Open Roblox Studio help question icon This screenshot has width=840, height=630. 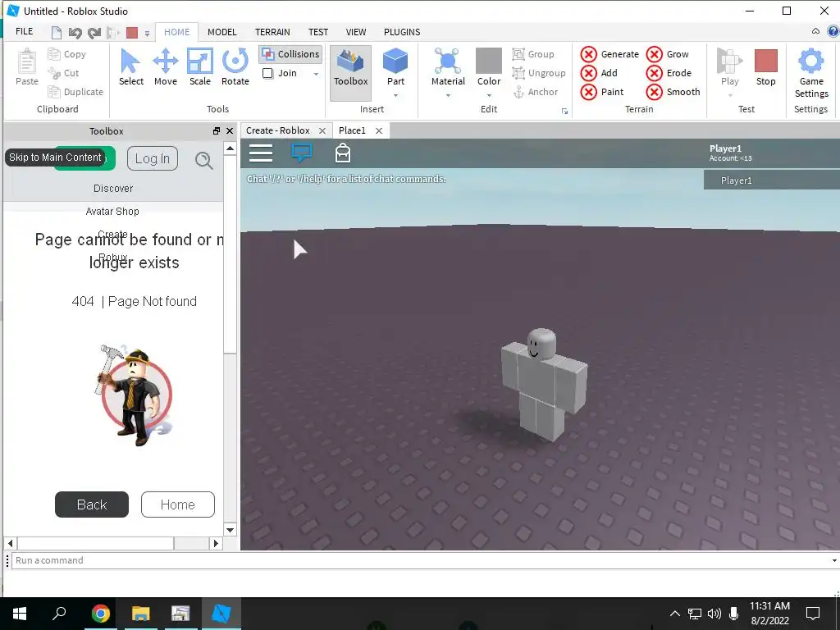pyautogui.click(x=833, y=31)
